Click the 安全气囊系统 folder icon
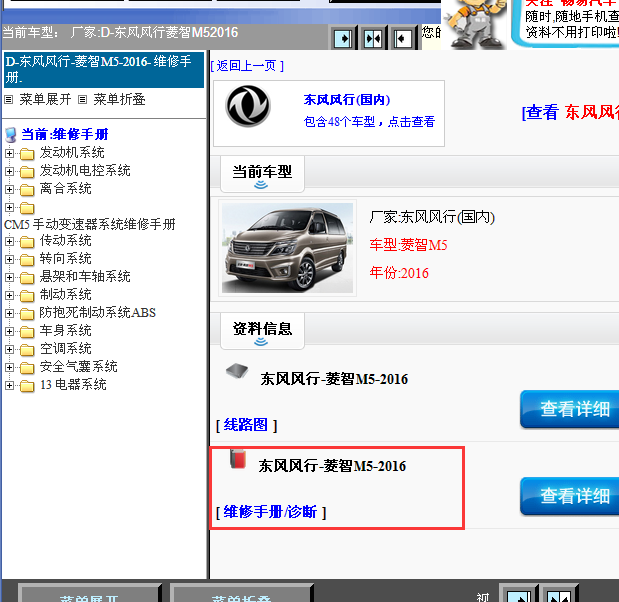Screen dimensions: 619x602 [x=27, y=368]
